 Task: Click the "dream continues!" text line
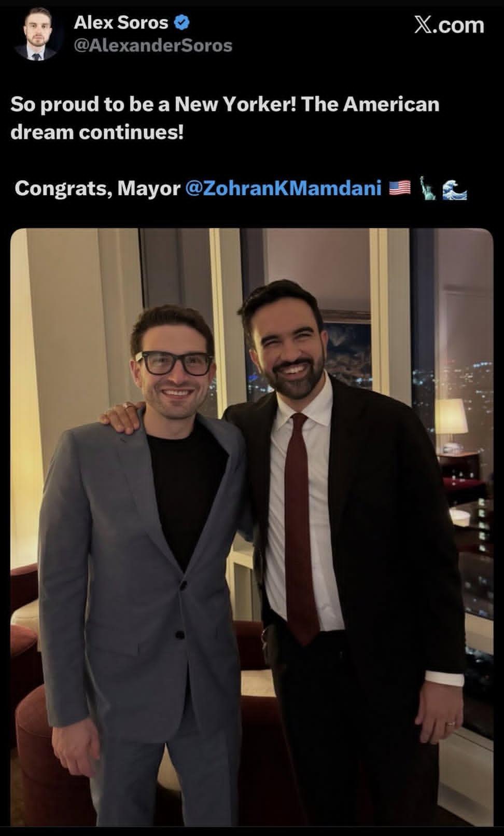pyautogui.click(x=97, y=132)
